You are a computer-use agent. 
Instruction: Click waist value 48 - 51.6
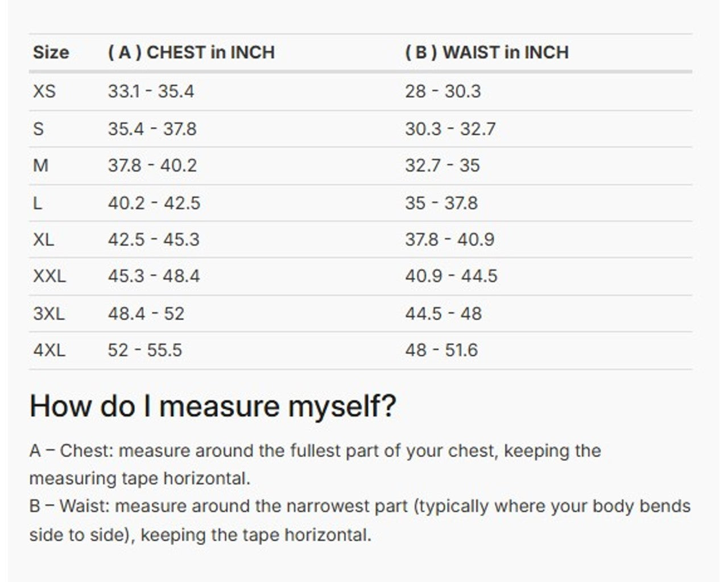(x=441, y=350)
